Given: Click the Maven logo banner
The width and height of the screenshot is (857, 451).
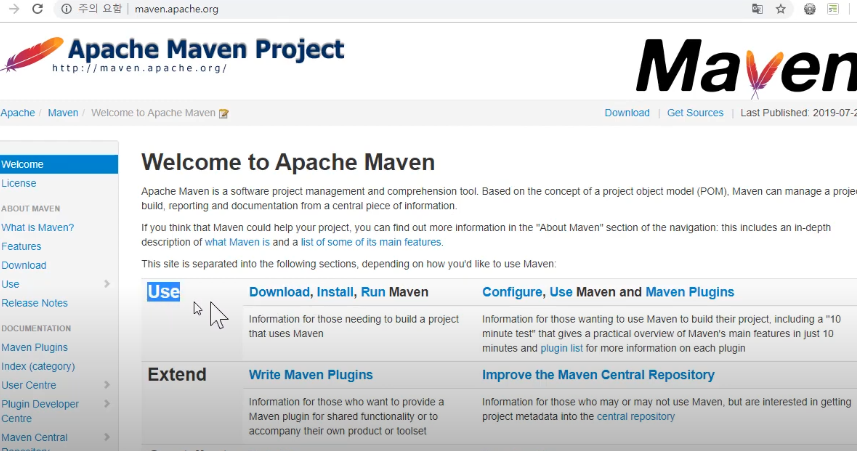Looking at the screenshot, I should [x=746, y=67].
